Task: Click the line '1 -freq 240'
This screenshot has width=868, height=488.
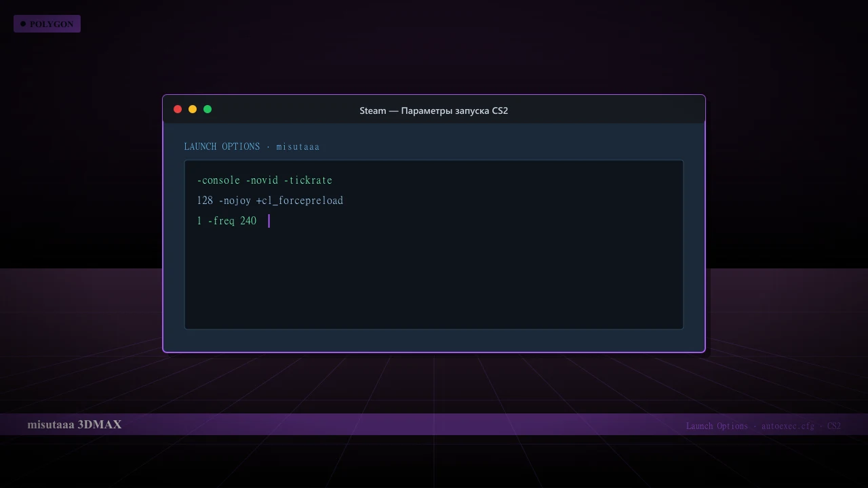Action: pyautogui.click(x=226, y=221)
